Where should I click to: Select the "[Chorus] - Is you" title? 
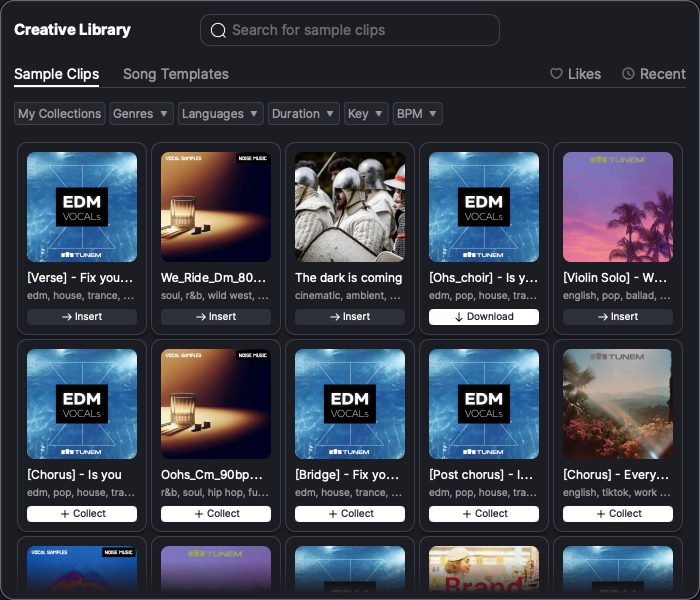[75, 475]
